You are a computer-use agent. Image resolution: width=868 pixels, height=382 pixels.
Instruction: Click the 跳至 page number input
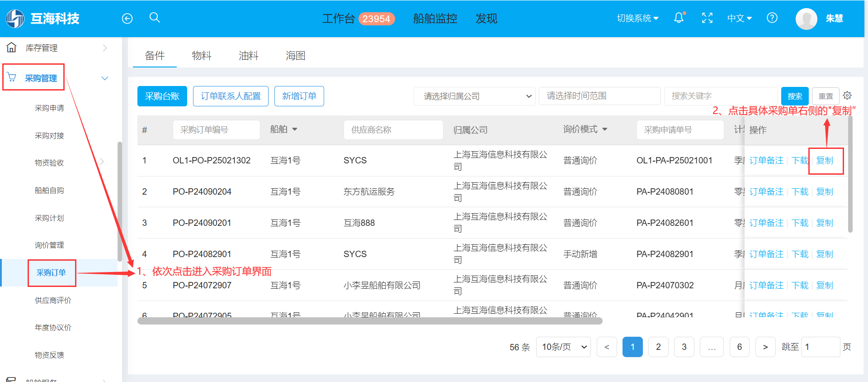point(821,347)
